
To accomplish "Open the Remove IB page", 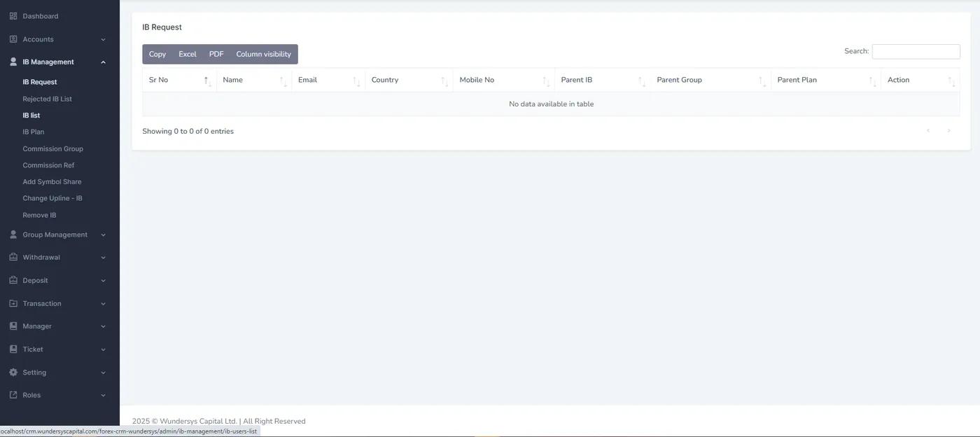I will (x=39, y=215).
